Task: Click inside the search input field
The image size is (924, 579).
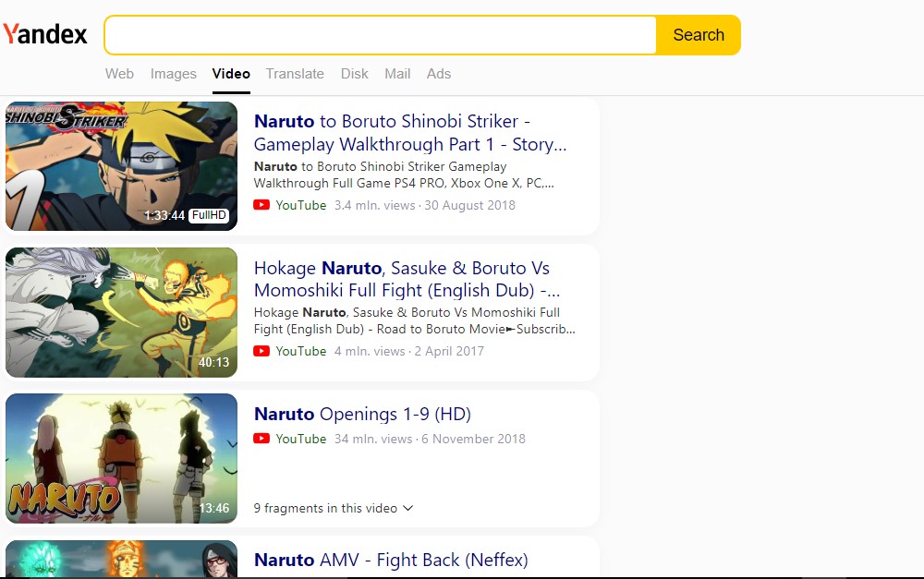Action: point(381,34)
